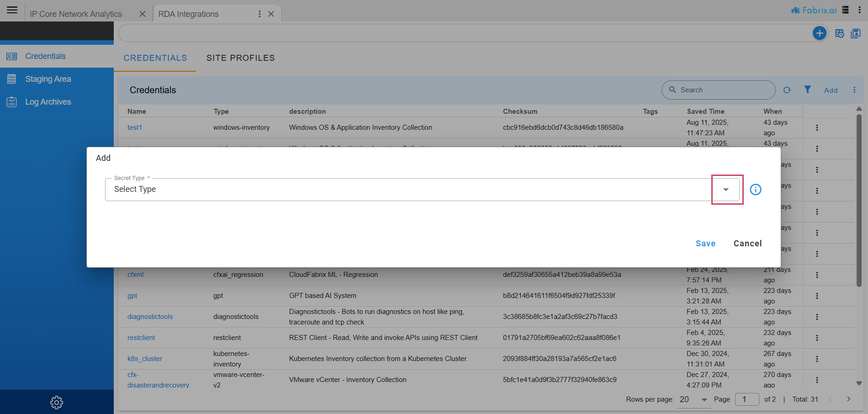Viewport: 868px width, 414px height.
Task: Click checksum cbc916ebd6dcb0d743c8d46db186580a
Action: (563, 127)
